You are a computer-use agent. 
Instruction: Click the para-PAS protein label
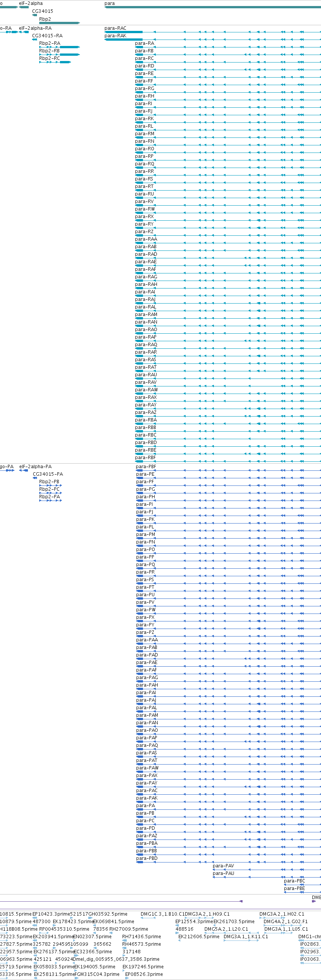tap(146, 753)
